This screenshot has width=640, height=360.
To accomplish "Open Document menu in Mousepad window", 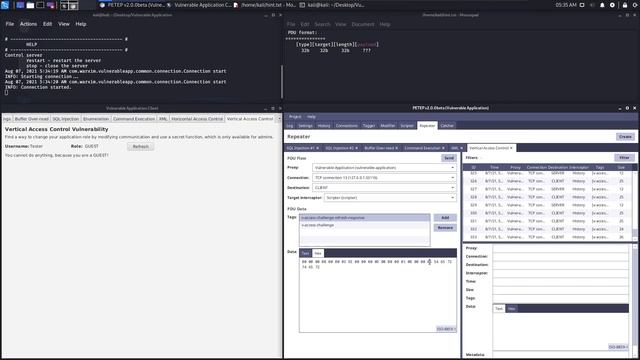I will tap(363, 24).
